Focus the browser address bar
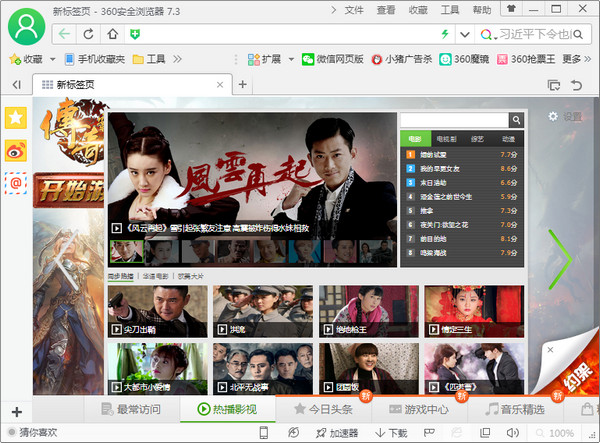The image size is (600, 443). pyautogui.click(x=291, y=34)
